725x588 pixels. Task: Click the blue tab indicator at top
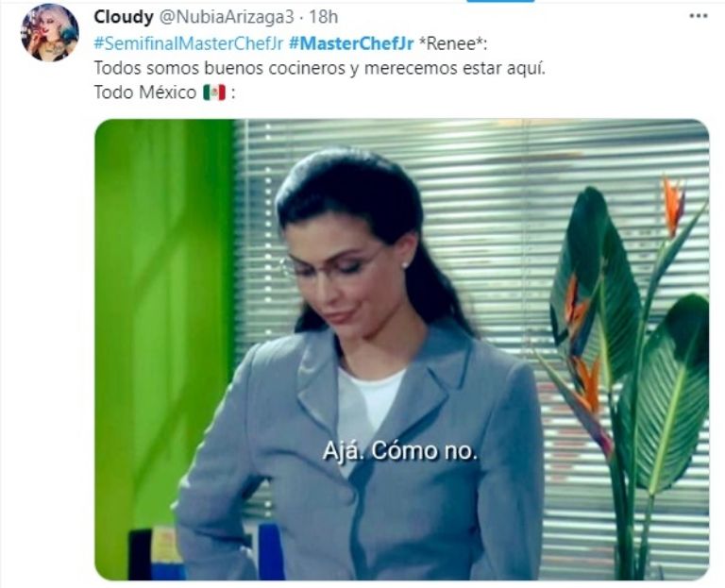pos(500,1)
